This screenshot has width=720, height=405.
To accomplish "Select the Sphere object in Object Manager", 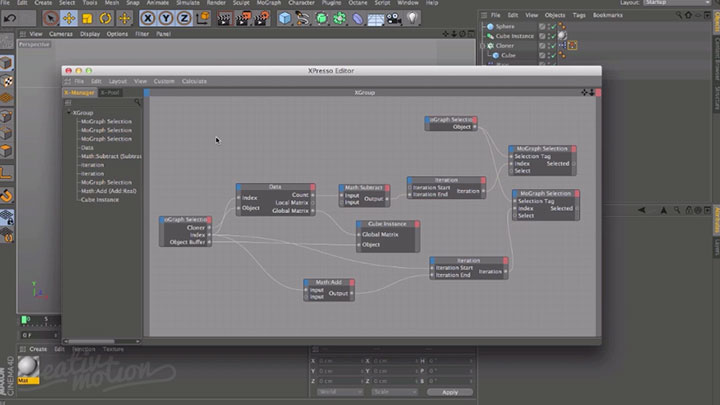I will (505, 27).
